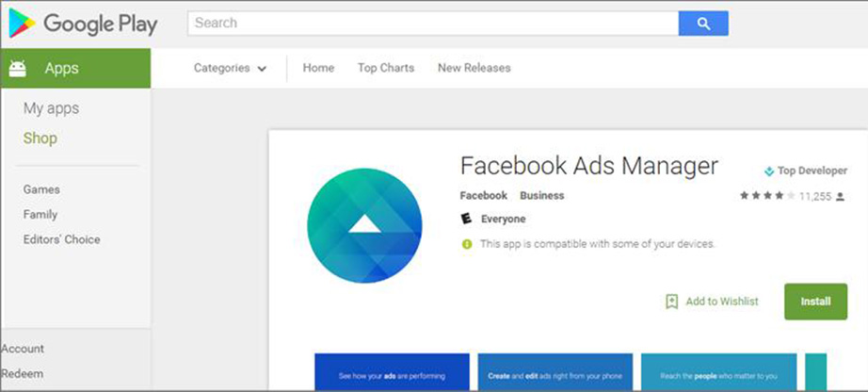868x392 pixels.
Task: Click the Top Developer badge icon
Action: click(768, 171)
